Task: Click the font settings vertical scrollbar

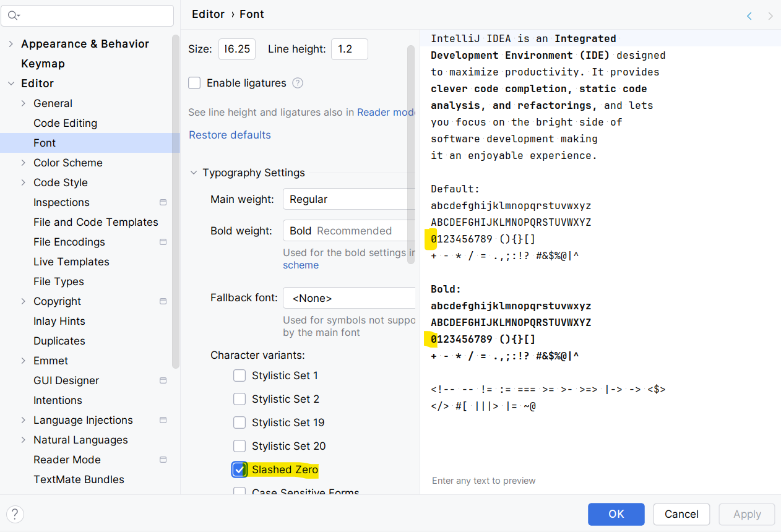Action: [x=410, y=155]
